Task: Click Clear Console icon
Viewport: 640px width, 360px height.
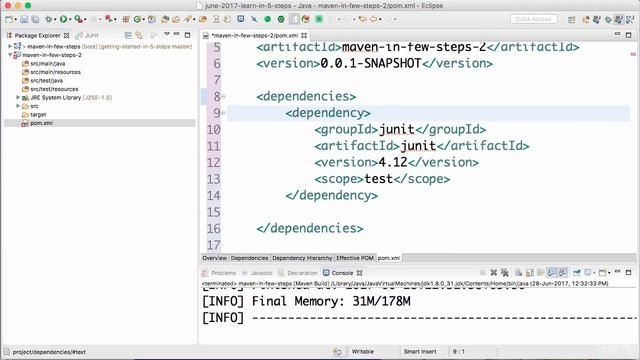Action: [519, 272]
